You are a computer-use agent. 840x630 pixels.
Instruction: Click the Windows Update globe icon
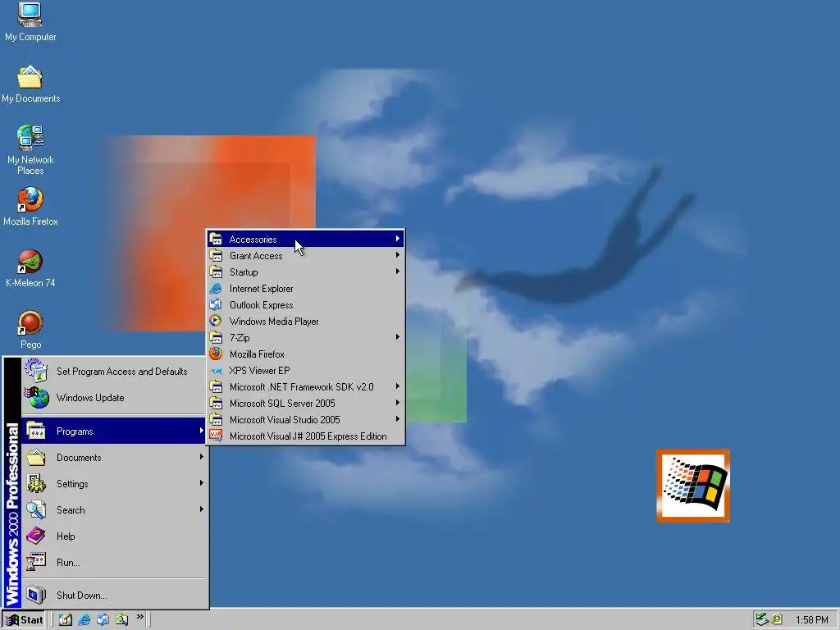[x=36, y=398]
